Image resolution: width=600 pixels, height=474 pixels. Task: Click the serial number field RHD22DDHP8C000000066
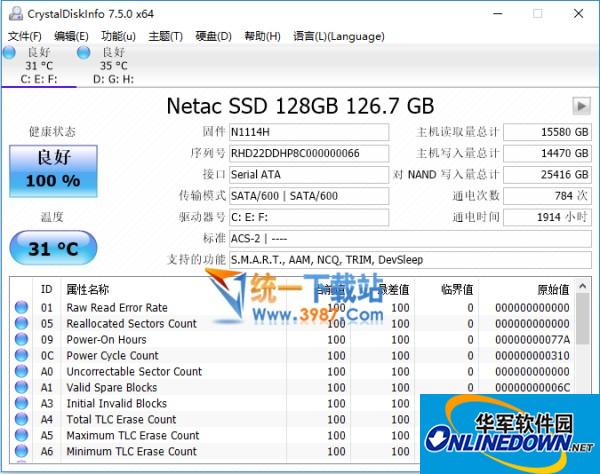[x=309, y=153]
